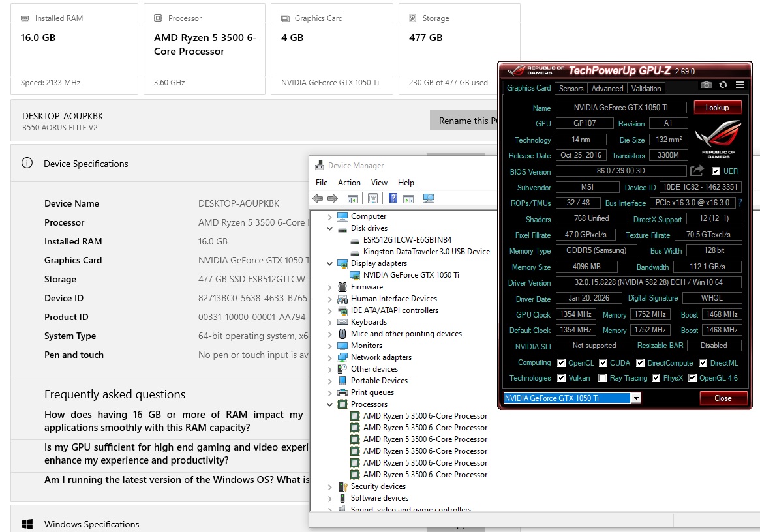Click the blue Help question mark icon

click(393, 198)
